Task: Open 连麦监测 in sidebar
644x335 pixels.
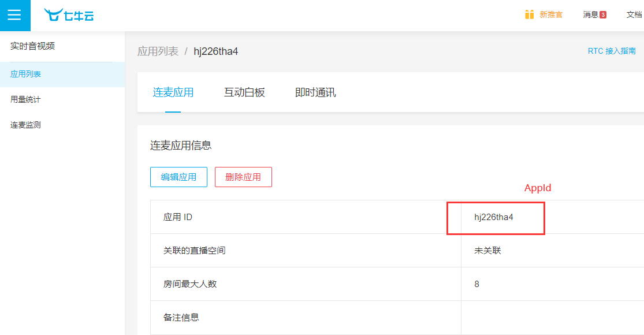Action: tap(26, 125)
